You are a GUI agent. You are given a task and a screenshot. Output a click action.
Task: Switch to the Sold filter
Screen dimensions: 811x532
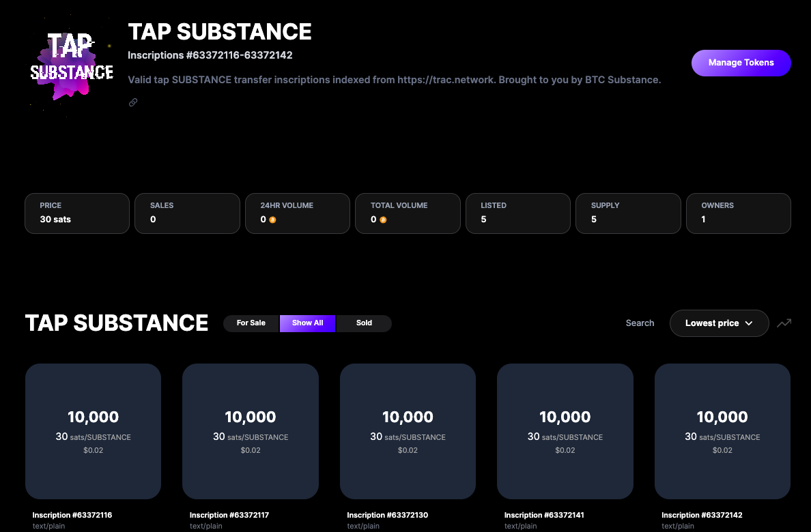tap(364, 323)
